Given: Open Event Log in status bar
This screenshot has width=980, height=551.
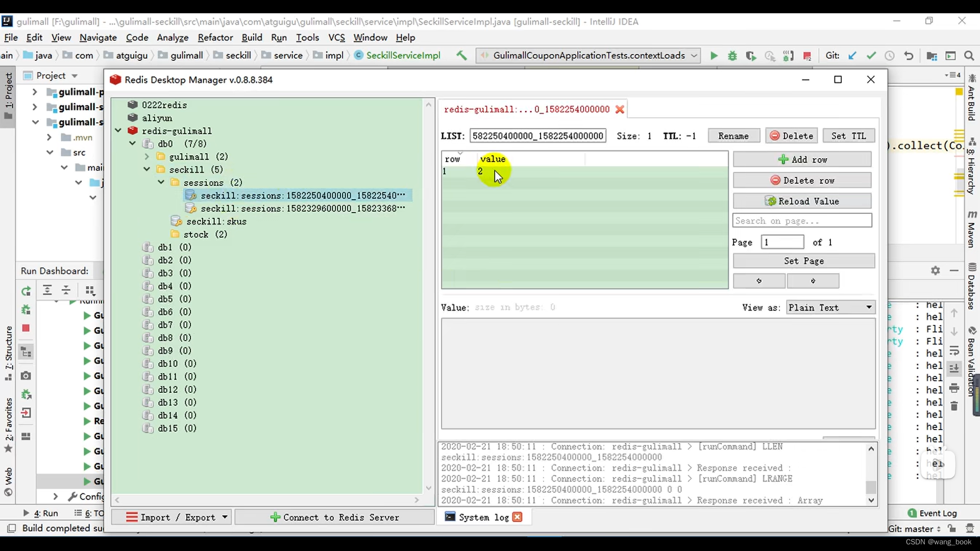Looking at the screenshot, I should click(x=933, y=513).
